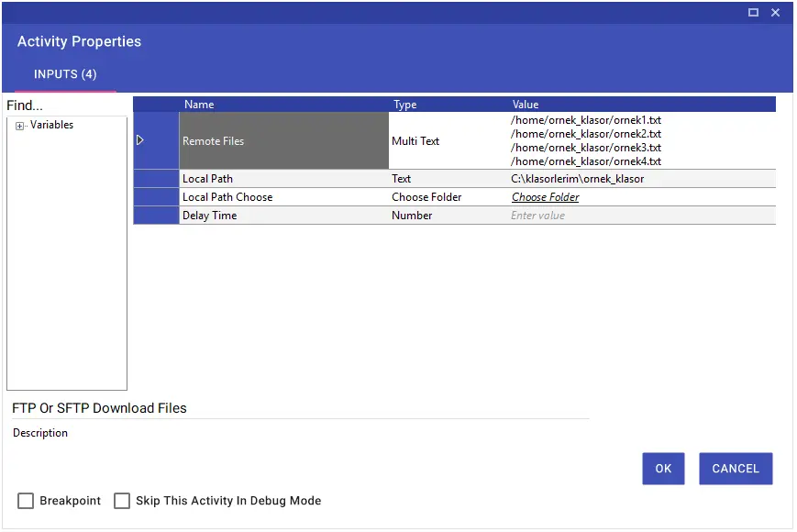Click the Text type cell for Local Path

448,179
